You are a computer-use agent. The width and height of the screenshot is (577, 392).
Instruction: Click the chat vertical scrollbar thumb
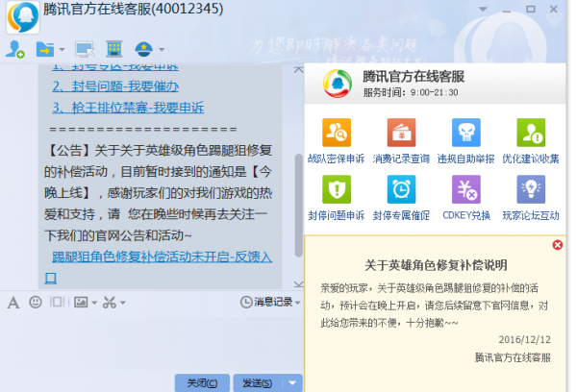tap(299, 205)
